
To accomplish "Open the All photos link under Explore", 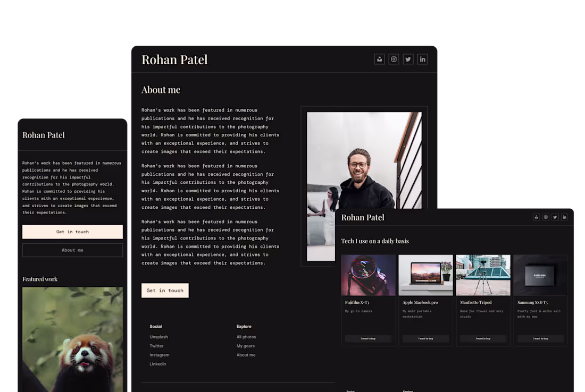I will click(246, 336).
